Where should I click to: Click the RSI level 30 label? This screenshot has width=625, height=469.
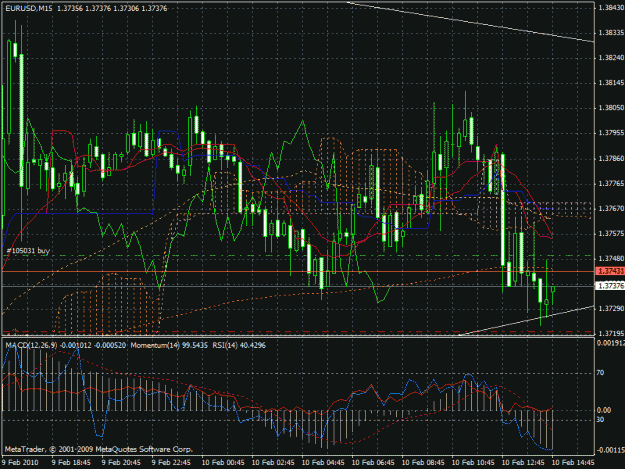[600, 420]
